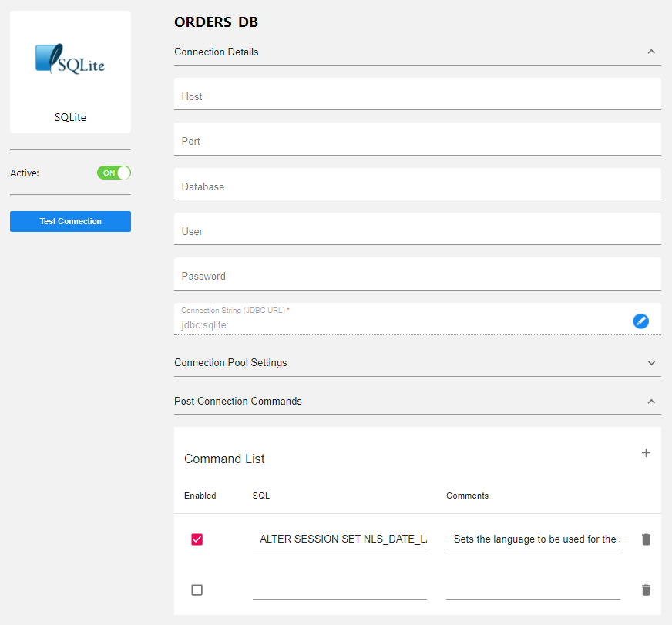Add a new command with plus icon
Viewport: 672px width, 625px height.
646,453
